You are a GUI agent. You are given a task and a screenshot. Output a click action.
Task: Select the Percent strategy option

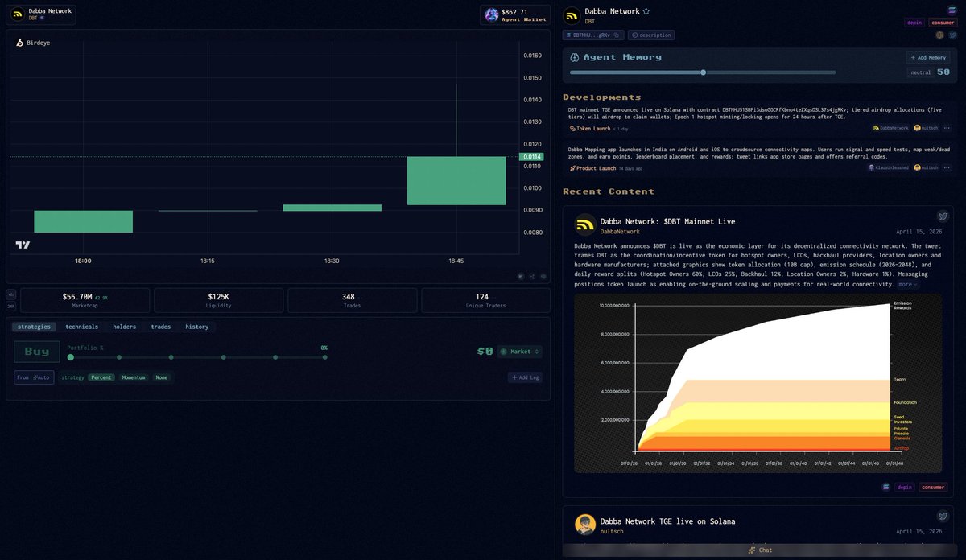pos(101,377)
